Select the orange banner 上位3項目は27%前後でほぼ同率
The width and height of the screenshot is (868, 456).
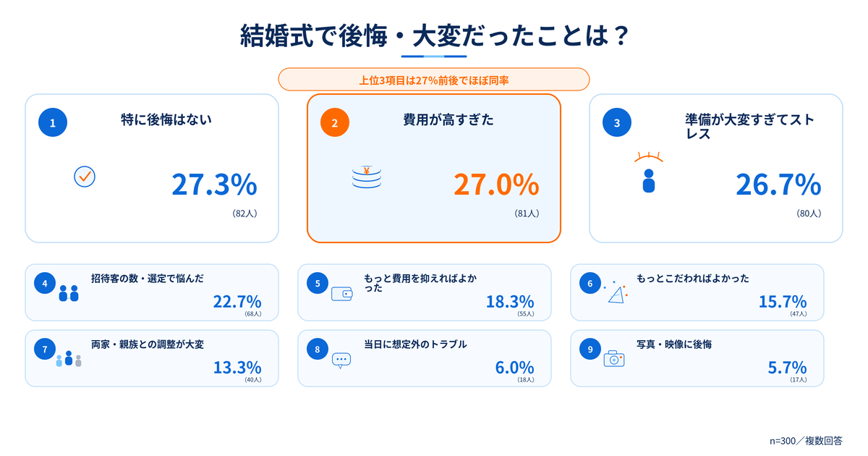[x=434, y=80]
